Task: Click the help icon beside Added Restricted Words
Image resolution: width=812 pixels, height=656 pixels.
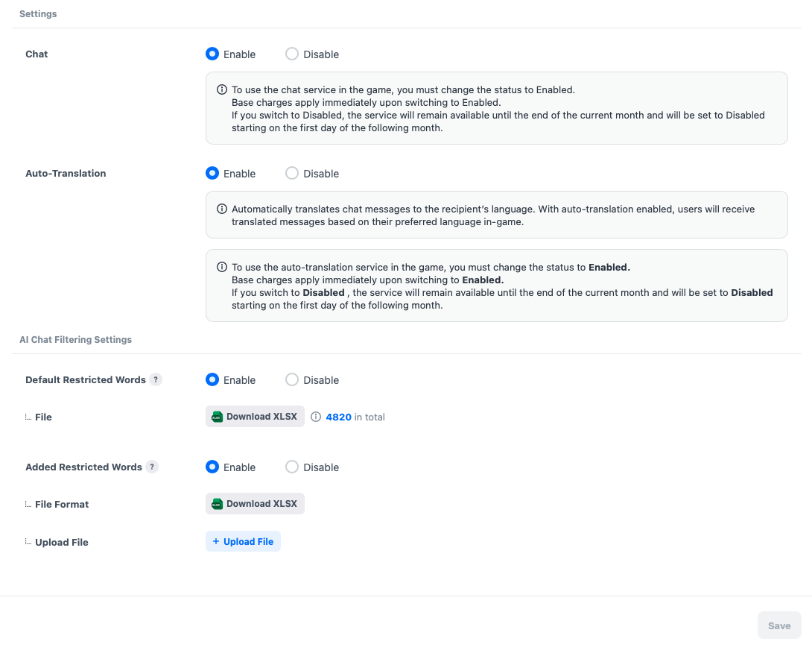Action: click(x=152, y=467)
